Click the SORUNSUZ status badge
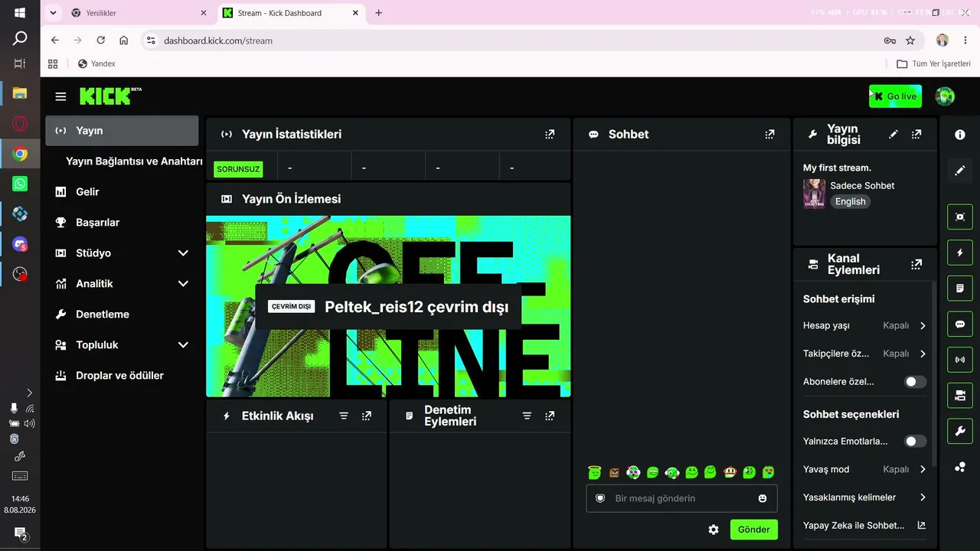 (x=238, y=169)
